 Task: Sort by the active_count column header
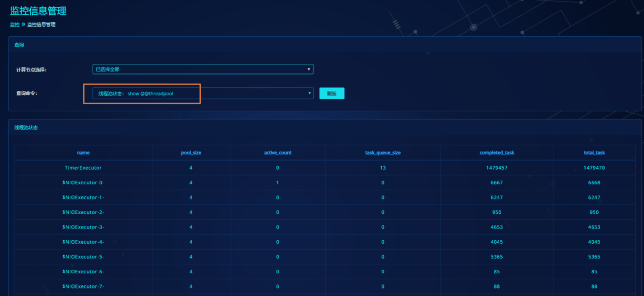277,153
